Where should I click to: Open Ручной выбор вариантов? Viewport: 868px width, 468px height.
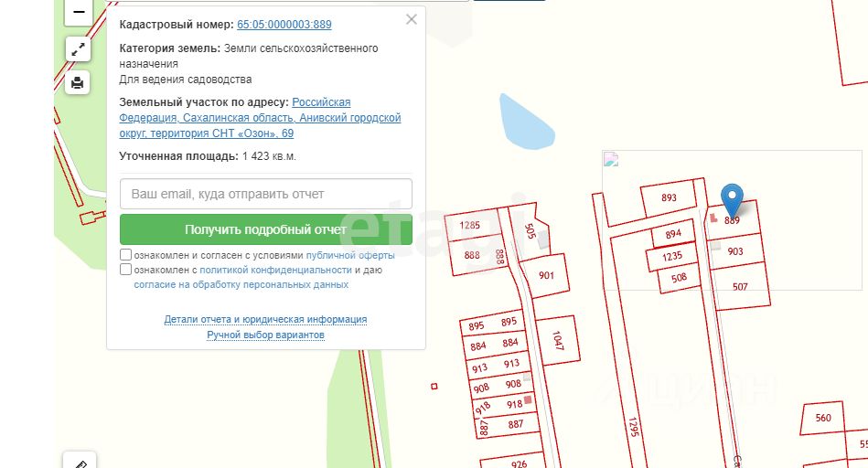tap(265, 335)
